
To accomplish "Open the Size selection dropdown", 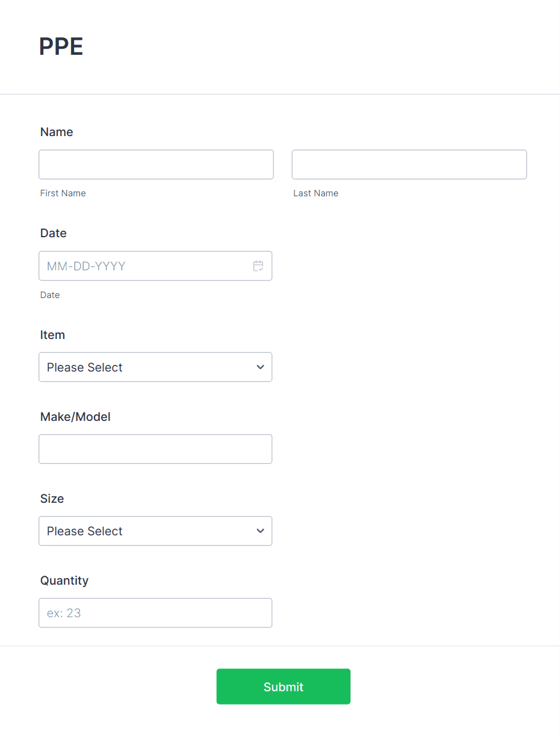I will pos(155,531).
